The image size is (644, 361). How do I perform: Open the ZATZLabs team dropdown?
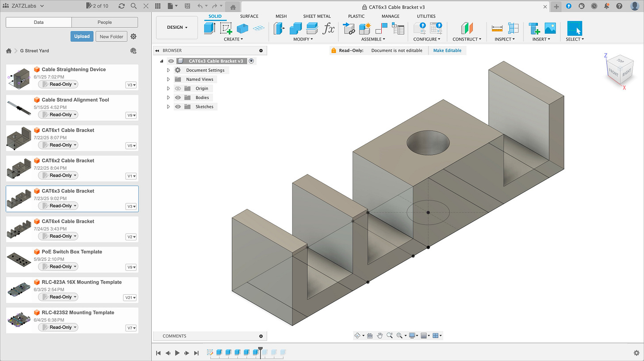point(23,6)
